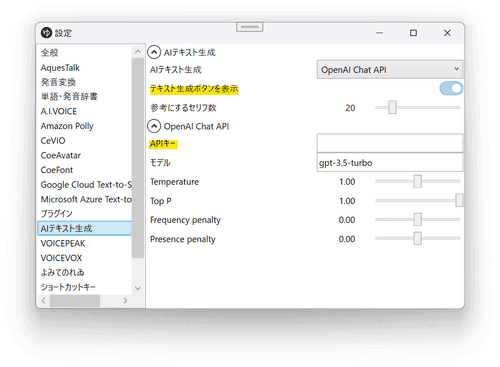Collapse the AIテキスト生成 section chevron
The height and width of the screenshot is (367, 500).
pos(154,52)
